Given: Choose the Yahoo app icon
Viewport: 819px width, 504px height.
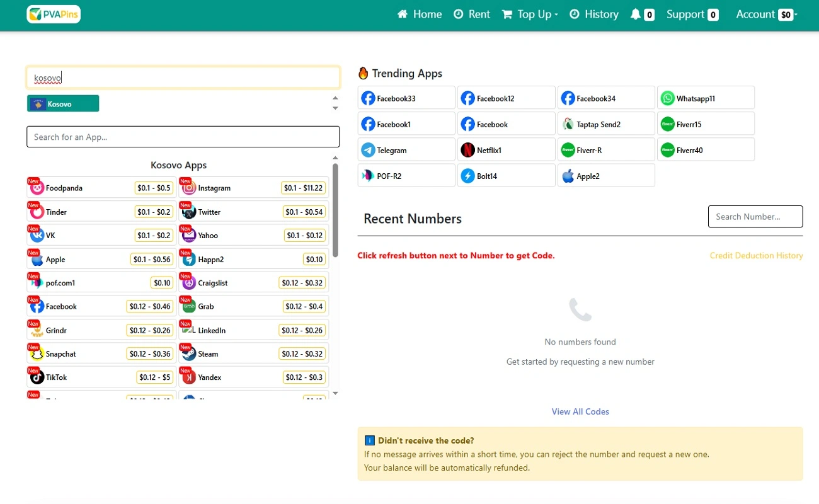Looking at the screenshot, I should point(189,236).
